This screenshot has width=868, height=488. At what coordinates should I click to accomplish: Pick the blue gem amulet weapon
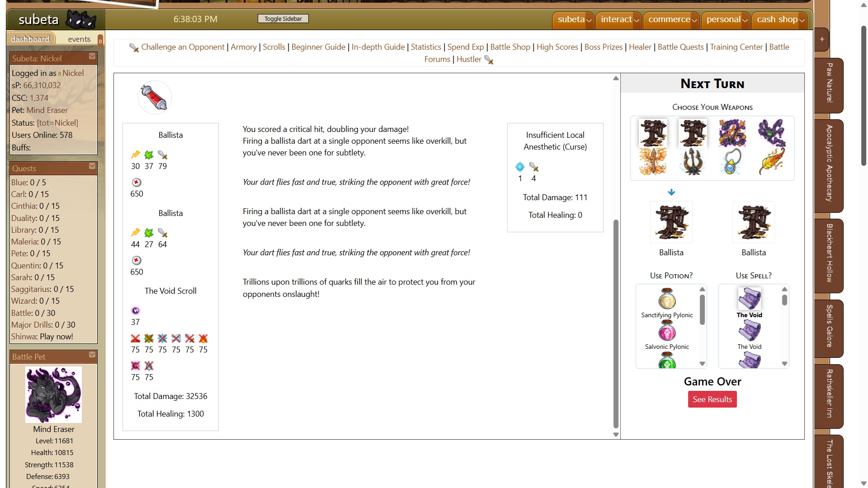click(732, 161)
